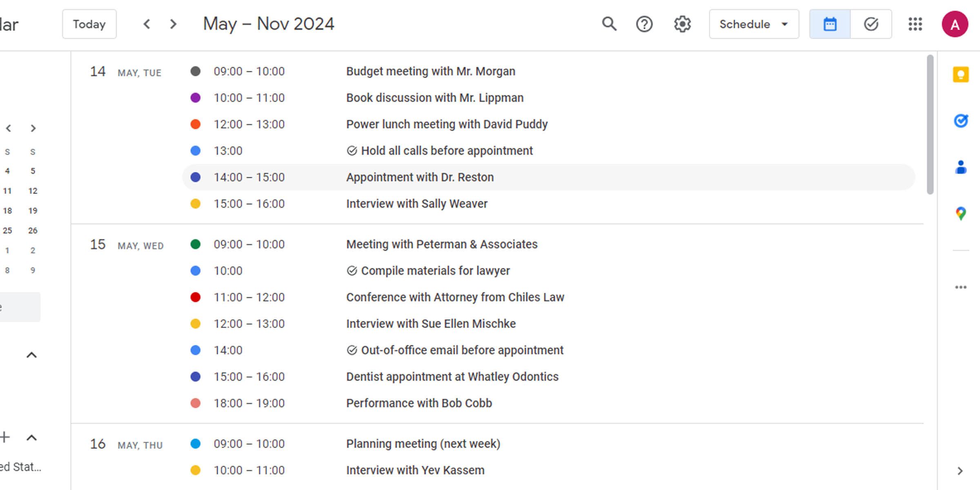Viewport: 980px width, 490px height.
Task: Open the Google apps grid
Action: coord(916,24)
